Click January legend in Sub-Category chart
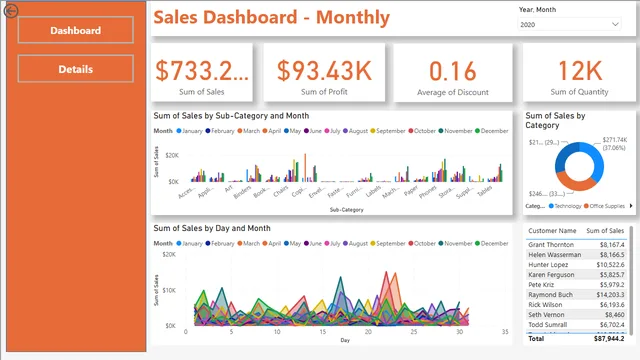This screenshot has width=640, height=360. (189, 131)
